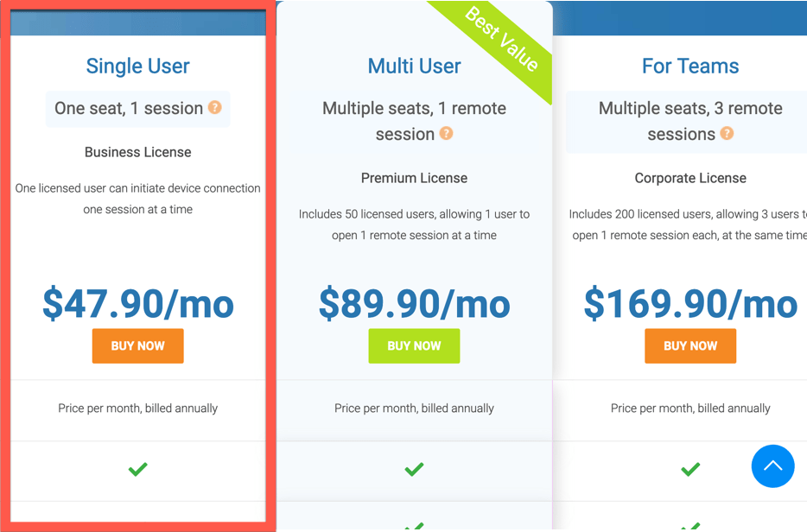Select the For Teams plan heading

(690, 66)
